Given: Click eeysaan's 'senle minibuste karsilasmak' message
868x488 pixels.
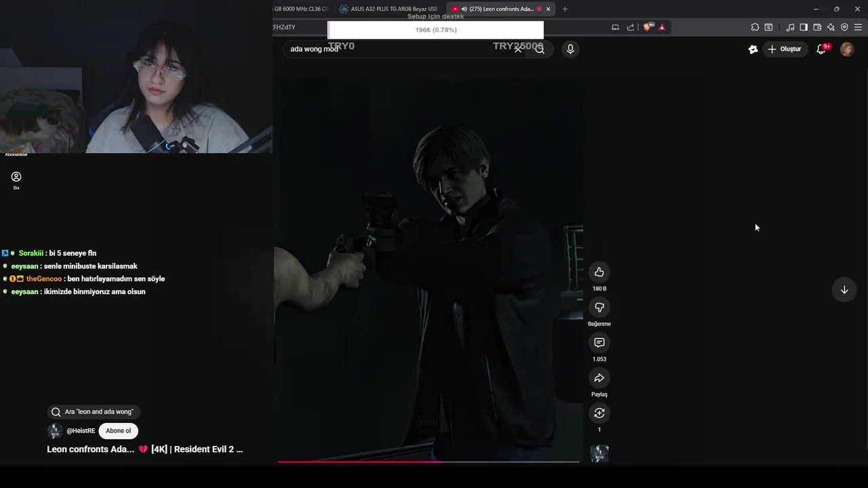Looking at the screenshot, I should pos(90,266).
